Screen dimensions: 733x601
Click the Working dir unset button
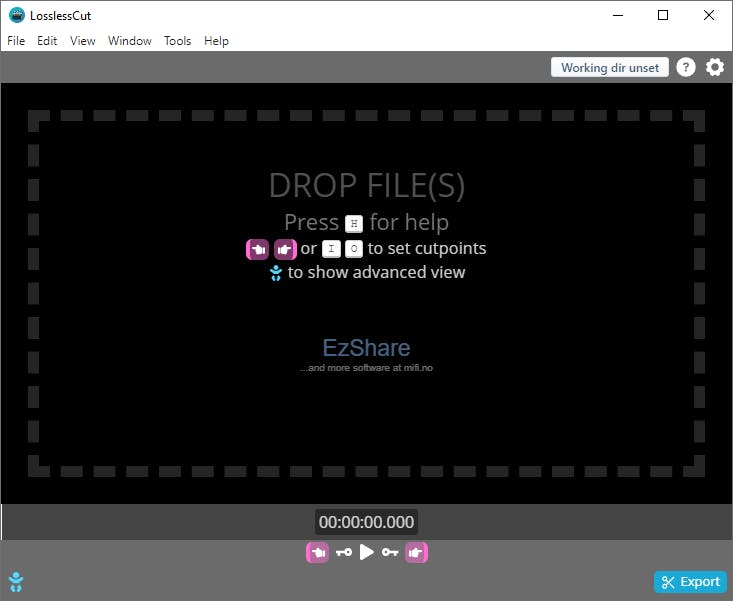(610, 68)
